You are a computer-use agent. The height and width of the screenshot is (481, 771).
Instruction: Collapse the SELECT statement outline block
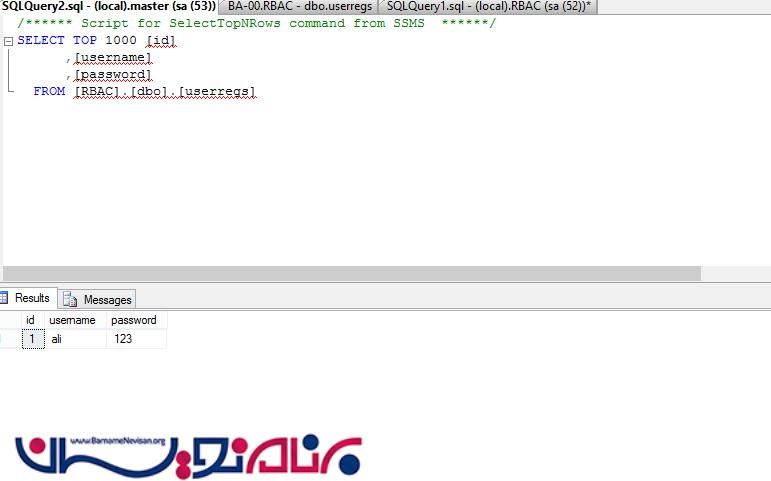9,41
